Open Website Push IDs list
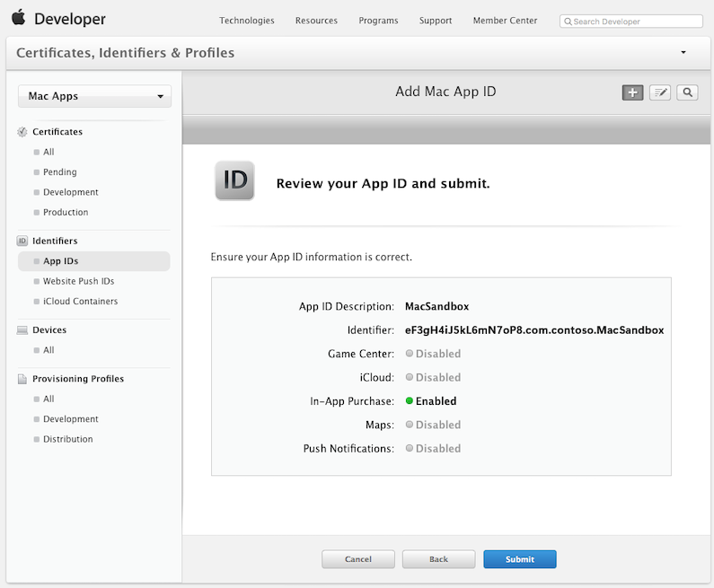 click(79, 282)
